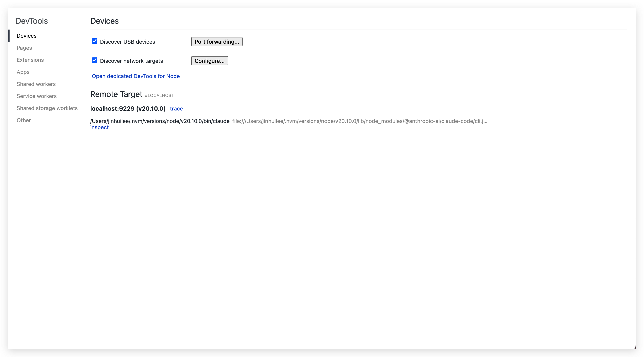Screen dimensions: 644x357
Task: Click the trace link for localhost:9229
Action: pos(176,109)
